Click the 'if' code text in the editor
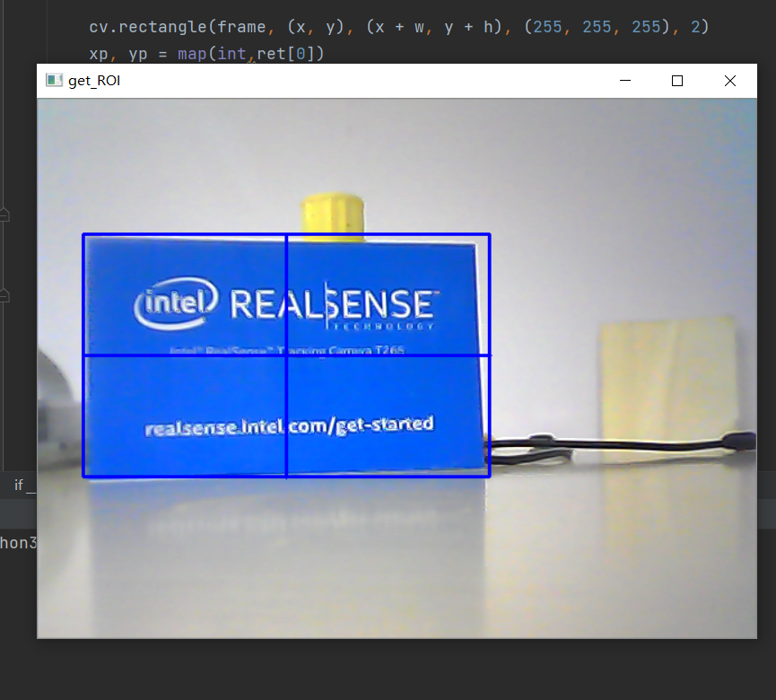Viewport: 776px width, 700px height. (x=19, y=486)
